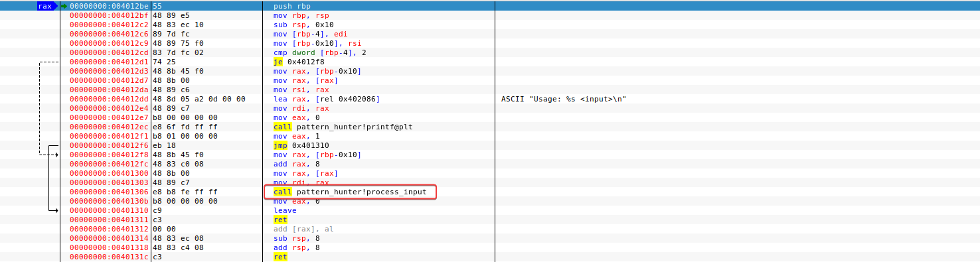This screenshot has height=262, width=980.
Task: Select the jmp 0x401310 instruction
Action: 301,145
